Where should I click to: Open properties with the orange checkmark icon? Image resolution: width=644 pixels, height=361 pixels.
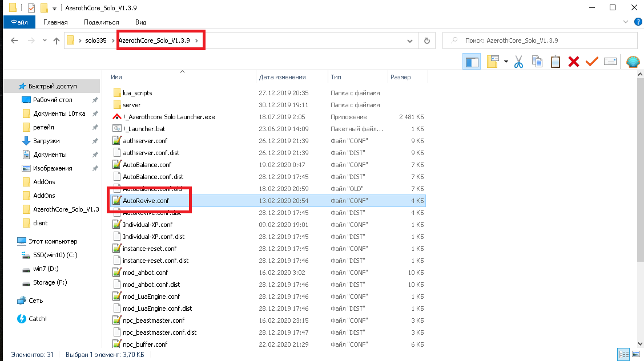[x=592, y=62]
